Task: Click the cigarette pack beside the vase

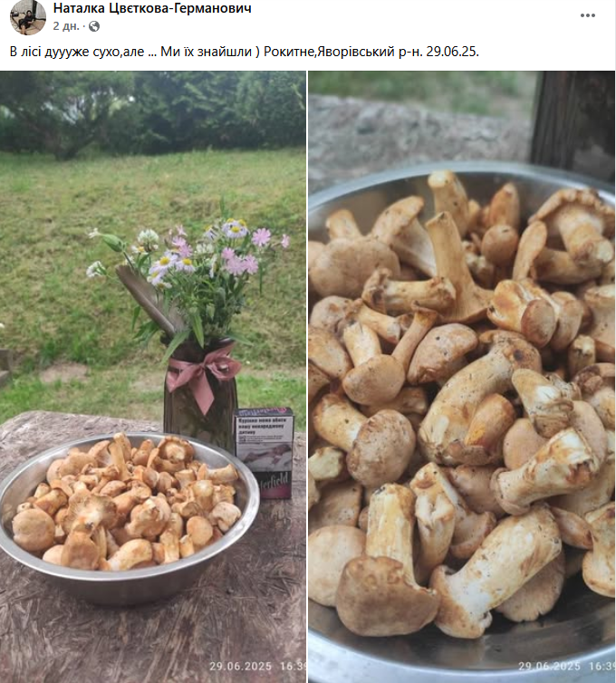Action: point(264,451)
